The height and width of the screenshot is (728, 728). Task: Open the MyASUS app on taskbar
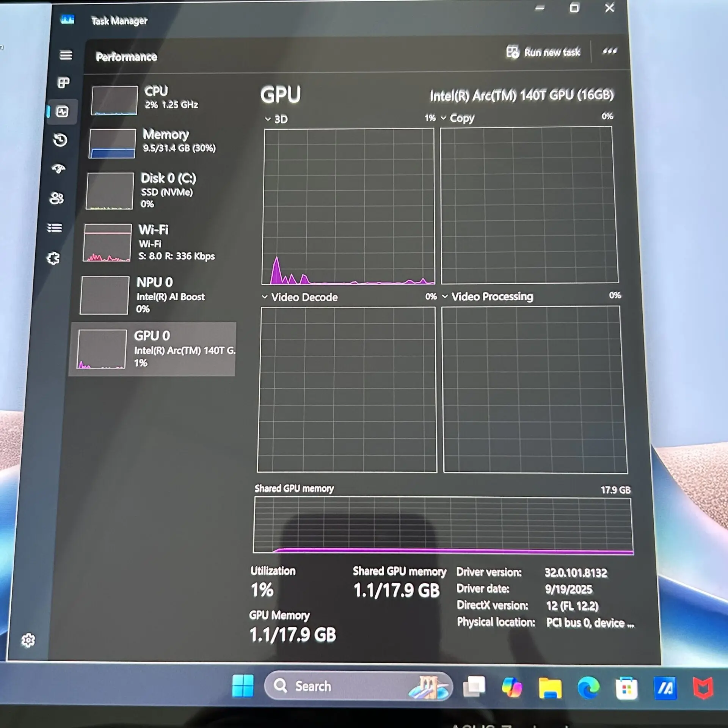[x=665, y=688]
